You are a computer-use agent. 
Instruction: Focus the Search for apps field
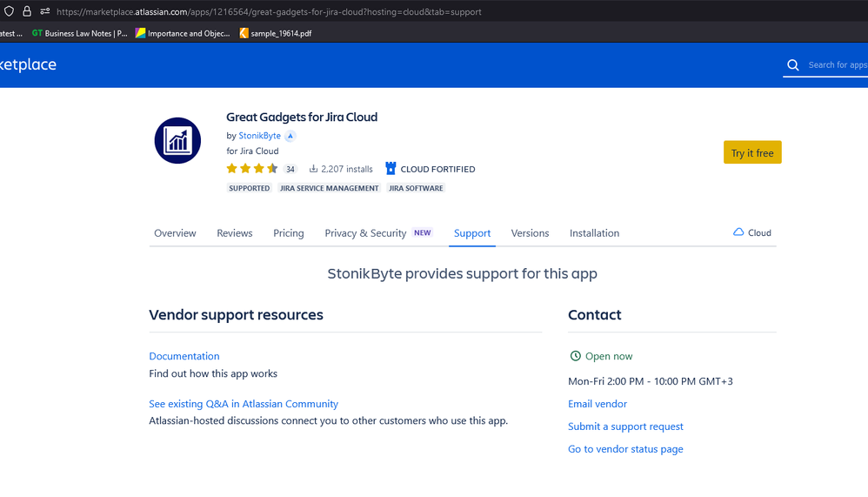(838, 64)
